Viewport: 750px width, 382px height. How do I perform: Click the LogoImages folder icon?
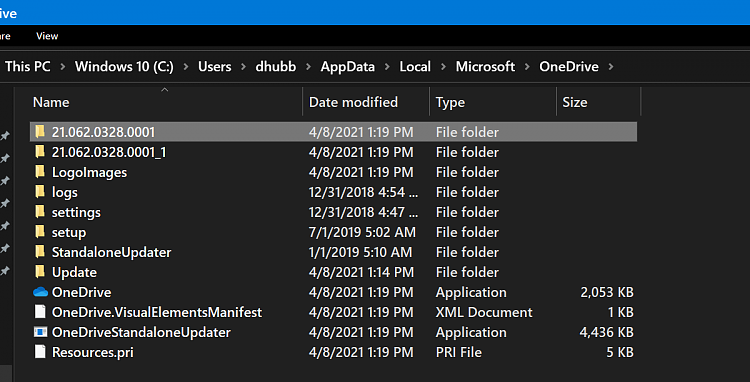point(41,172)
